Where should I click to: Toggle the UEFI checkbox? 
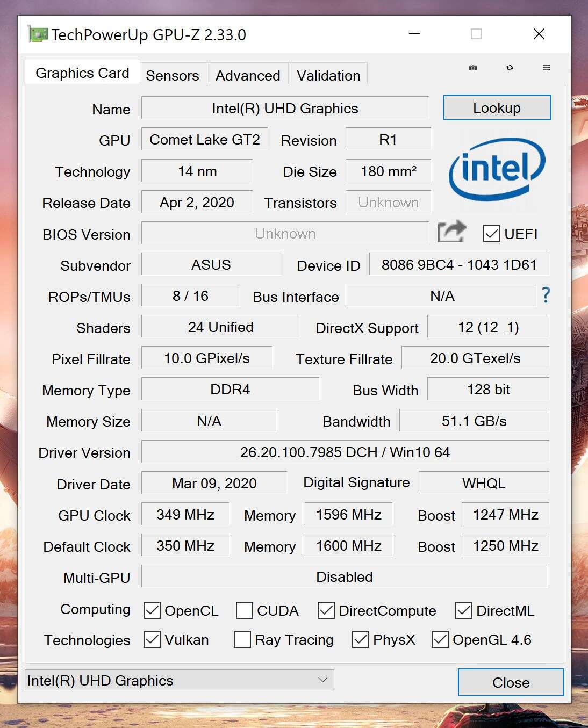coord(491,234)
